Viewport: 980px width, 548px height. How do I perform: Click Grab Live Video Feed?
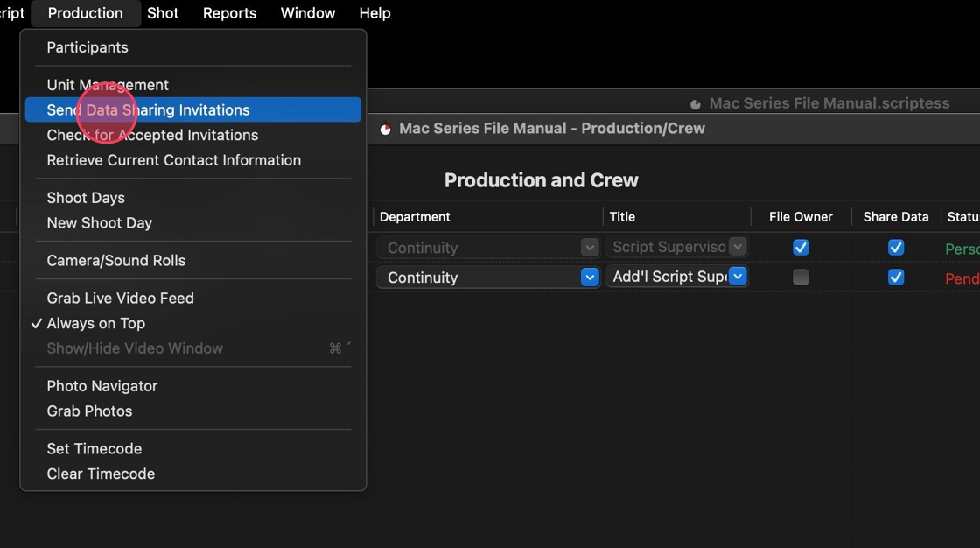click(x=120, y=299)
